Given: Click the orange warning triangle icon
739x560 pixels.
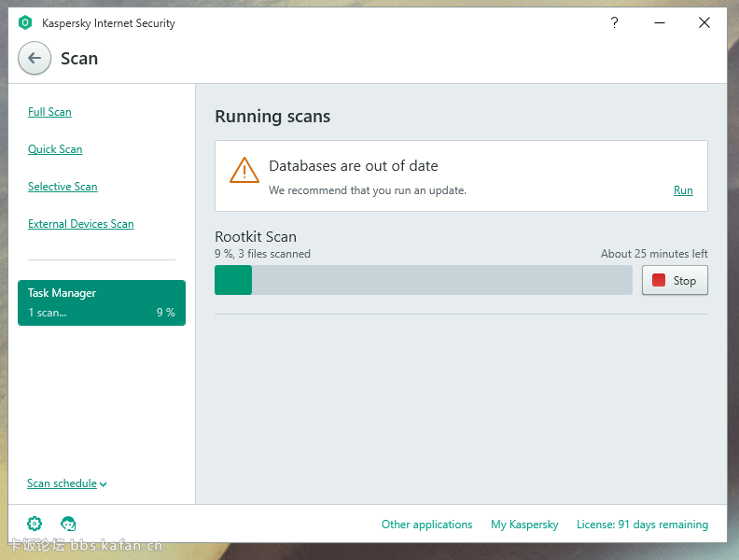Looking at the screenshot, I should 244,170.
